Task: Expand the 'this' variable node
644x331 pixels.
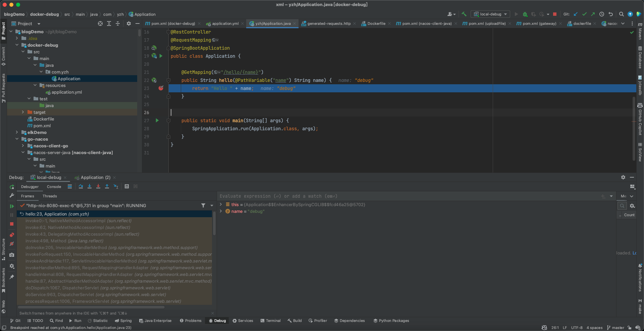Action: click(221, 204)
